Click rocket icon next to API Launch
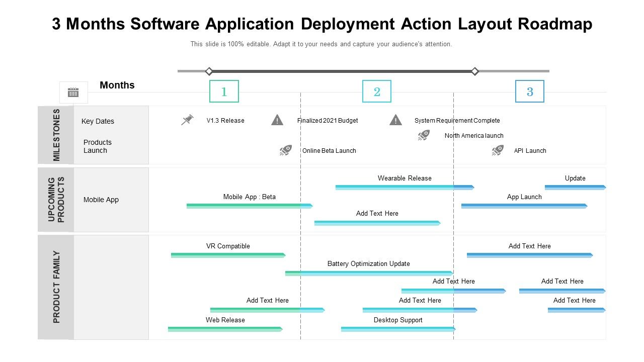This screenshot has width=644, height=362. [498, 150]
